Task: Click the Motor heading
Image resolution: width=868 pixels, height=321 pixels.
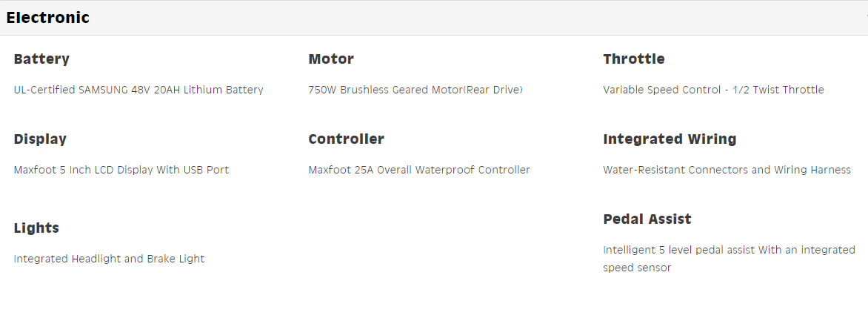Action: [331, 59]
